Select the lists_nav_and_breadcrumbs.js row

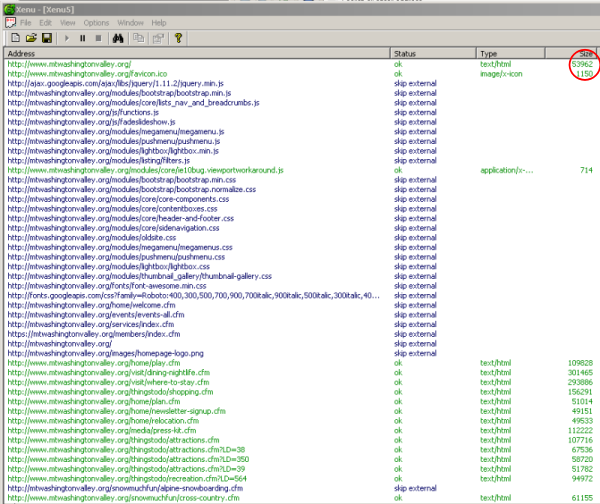click(x=300, y=103)
